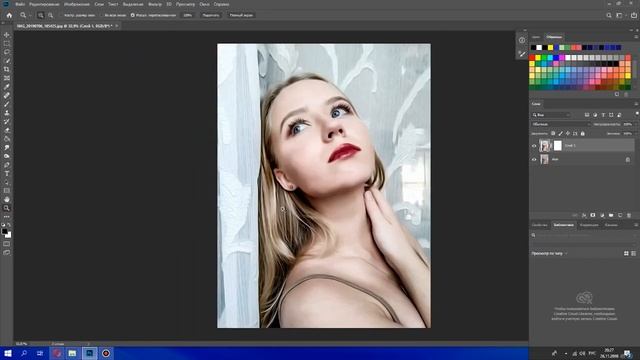Toggle visibility of layer Слой 1
The width and height of the screenshot is (640, 360).
click(534, 146)
